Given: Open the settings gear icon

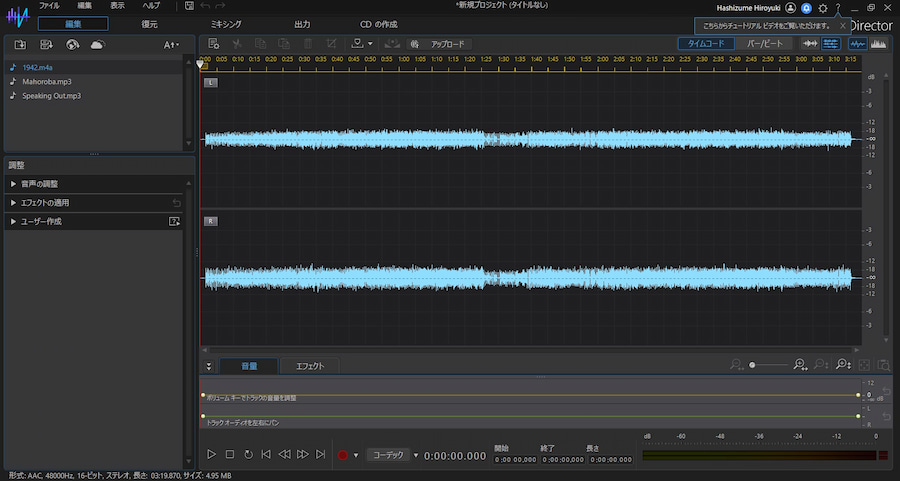Looking at the screenshot, I should (x=822, y=7).
